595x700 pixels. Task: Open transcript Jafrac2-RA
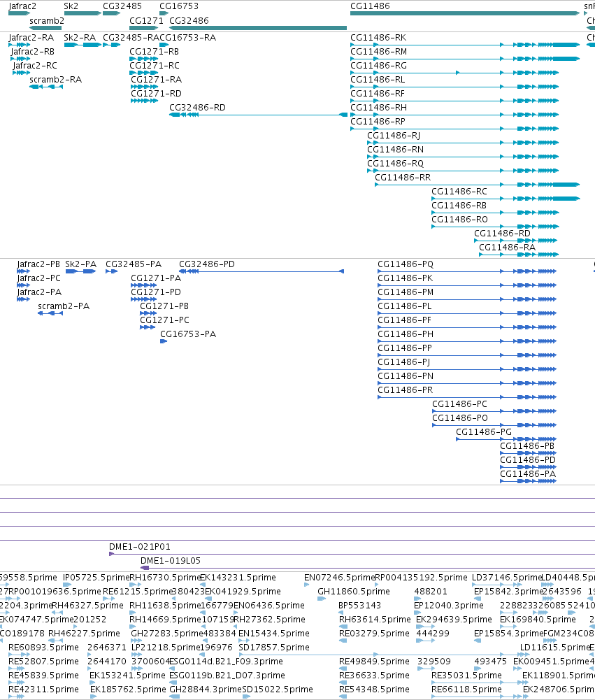point(31,38)
